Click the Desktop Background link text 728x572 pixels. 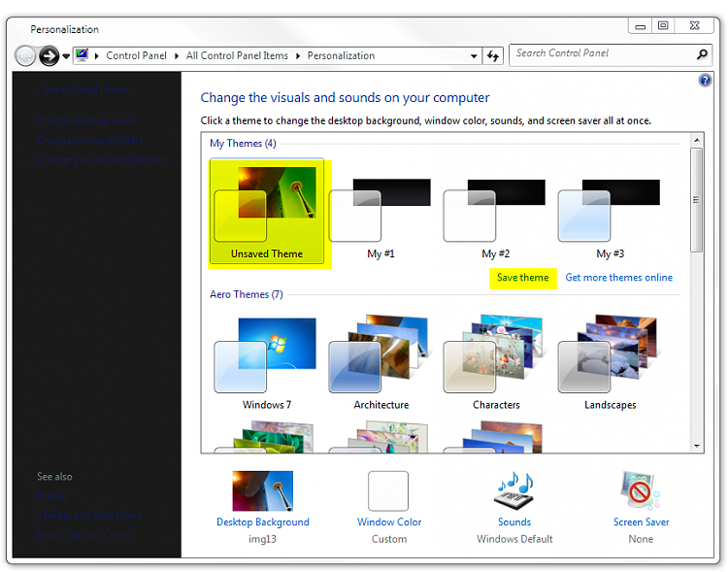263,522
